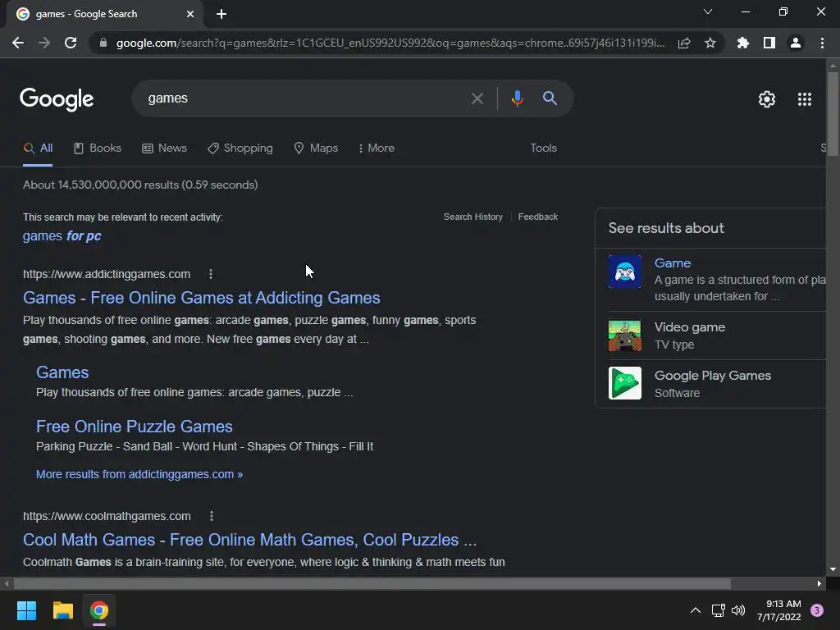Go back to previous page

click(x=18, y=43)
